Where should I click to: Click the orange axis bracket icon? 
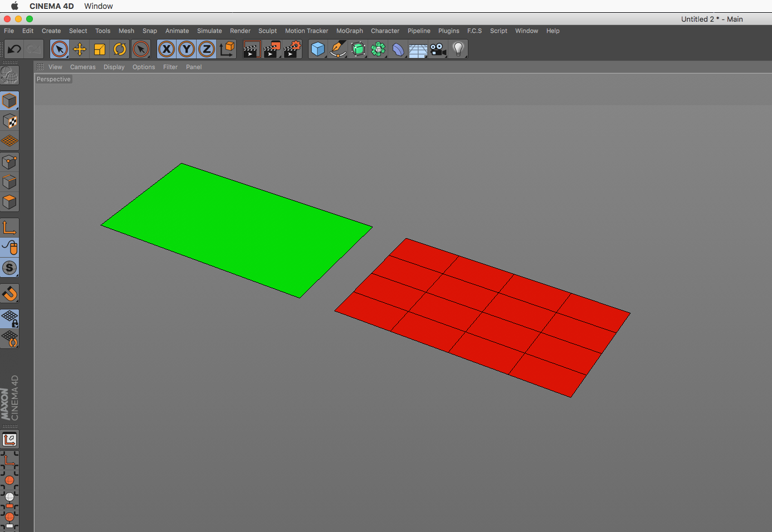tap(9, 460)
